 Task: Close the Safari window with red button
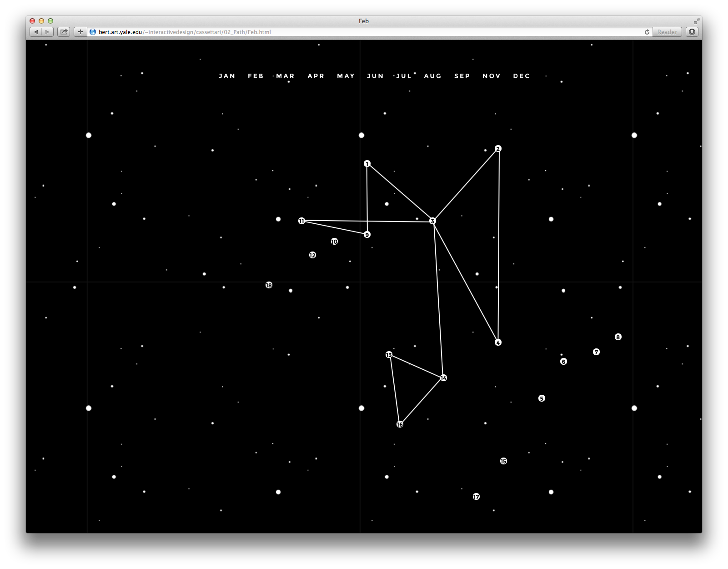[32, 21]
